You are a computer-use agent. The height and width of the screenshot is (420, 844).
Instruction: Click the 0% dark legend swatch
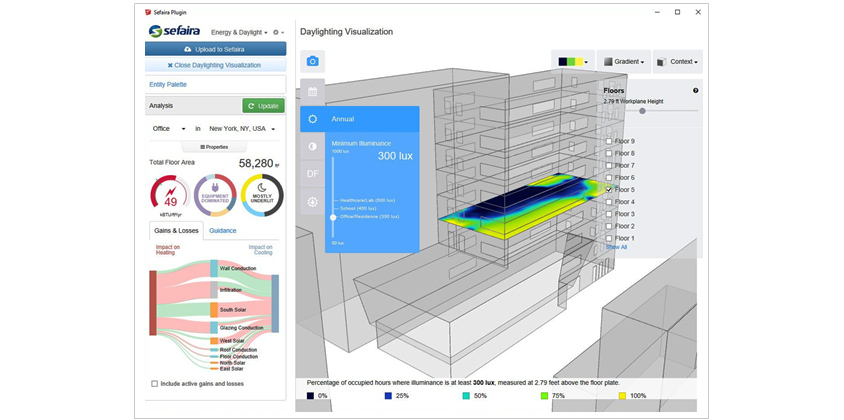(x=310, y=396)
